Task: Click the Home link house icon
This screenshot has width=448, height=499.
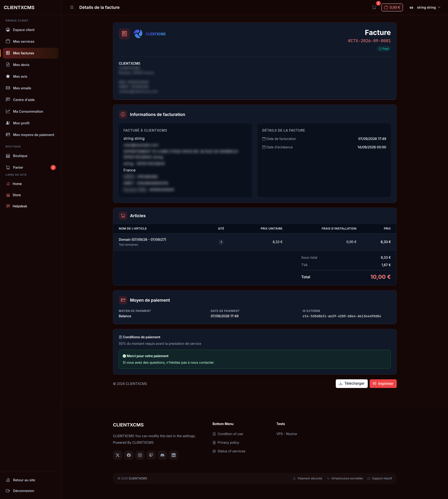Action: pyautogui.click(x=8, y=184)
